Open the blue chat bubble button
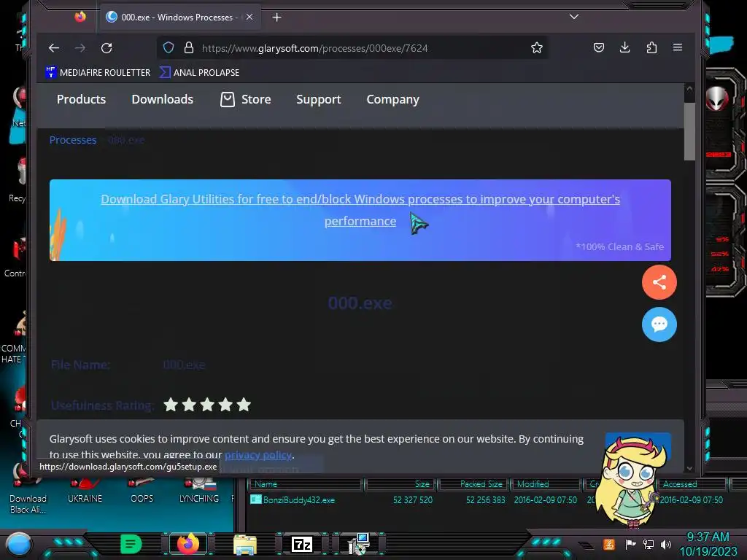 pos(659,324)
